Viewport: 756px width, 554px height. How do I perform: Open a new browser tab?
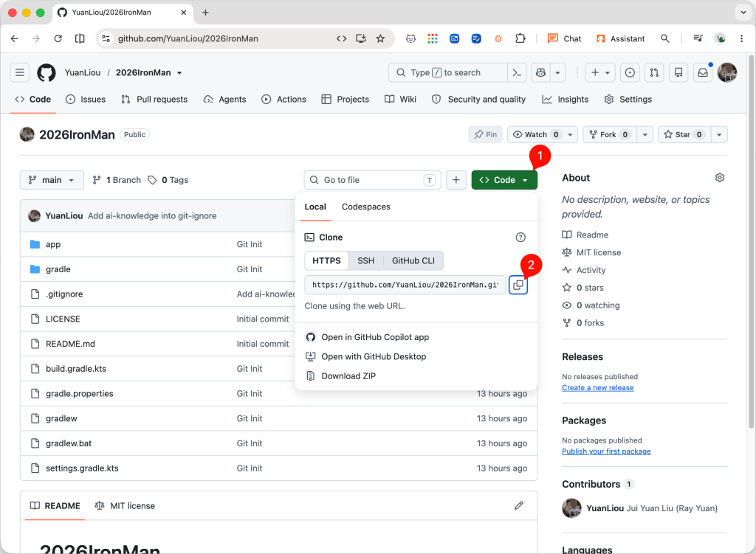[205, 13]
